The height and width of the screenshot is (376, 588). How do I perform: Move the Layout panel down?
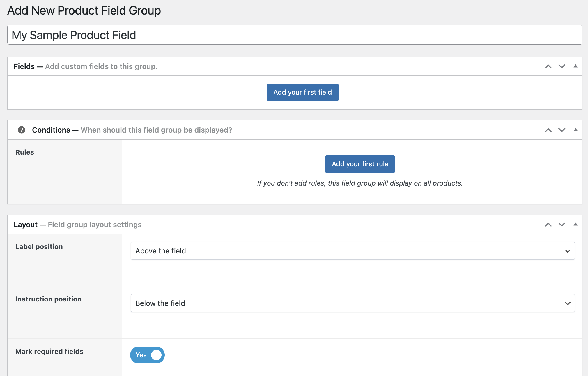(562, 225)
